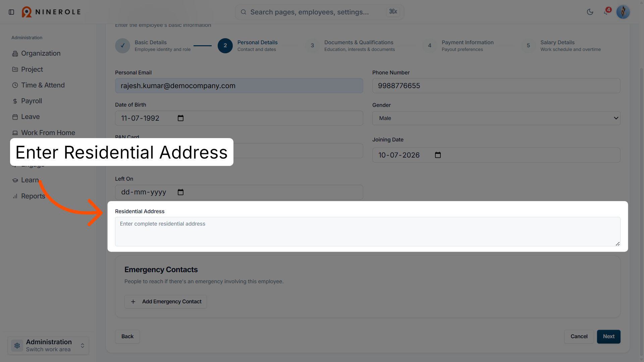Switch to dark mode moon icon
This screenshot has height=362, width=644.
590,12
